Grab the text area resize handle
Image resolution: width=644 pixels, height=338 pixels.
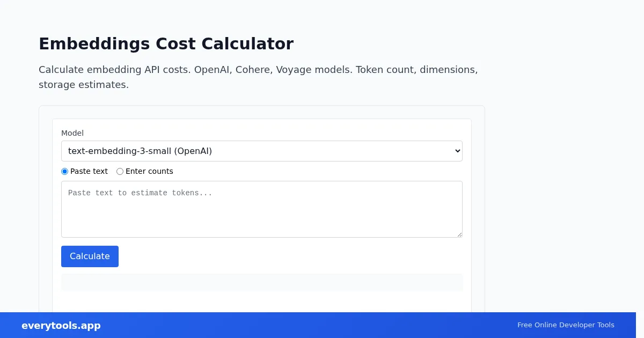click(x=459, y=234)
